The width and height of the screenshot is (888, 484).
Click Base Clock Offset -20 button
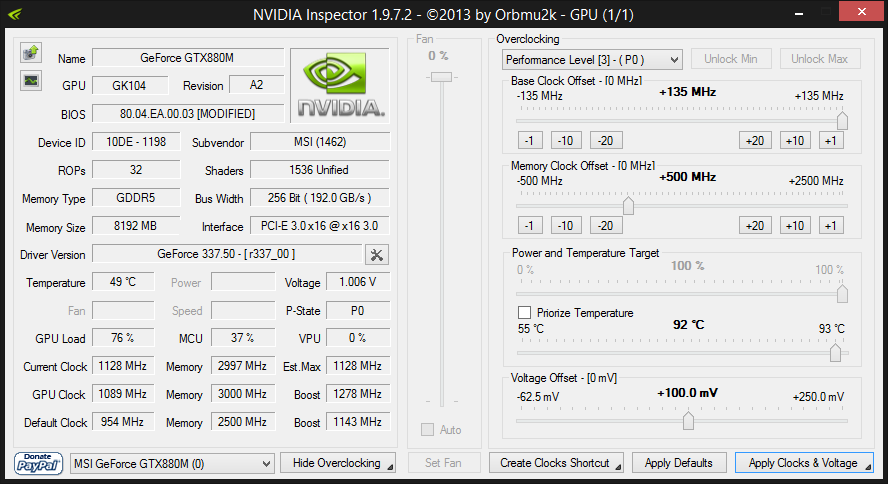click(x=606, y=140)
